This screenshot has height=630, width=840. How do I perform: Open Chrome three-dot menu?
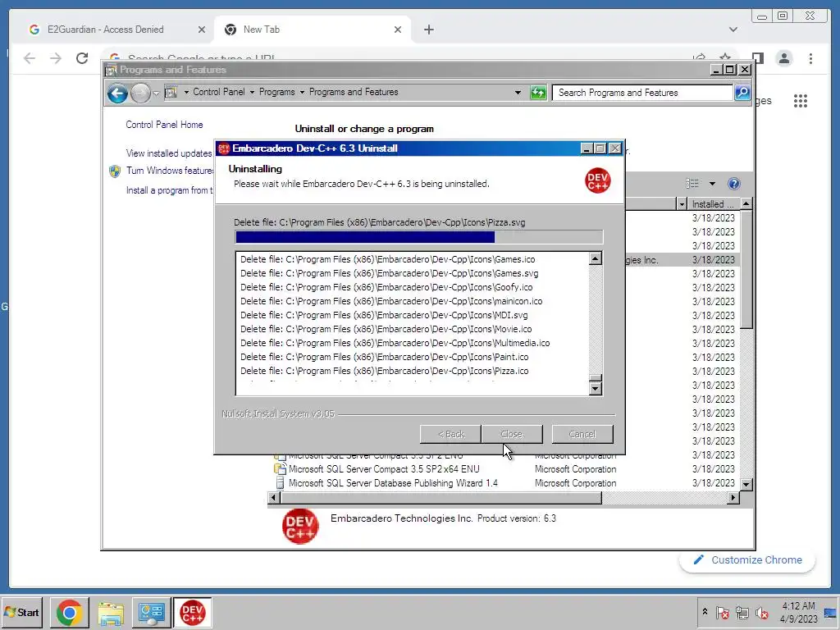[x=810, y=58]
